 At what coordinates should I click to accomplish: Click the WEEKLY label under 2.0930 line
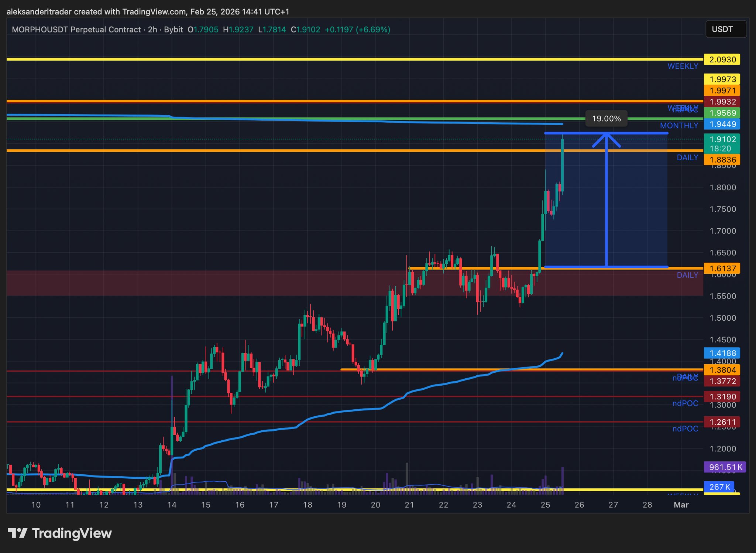coord(683,66)
